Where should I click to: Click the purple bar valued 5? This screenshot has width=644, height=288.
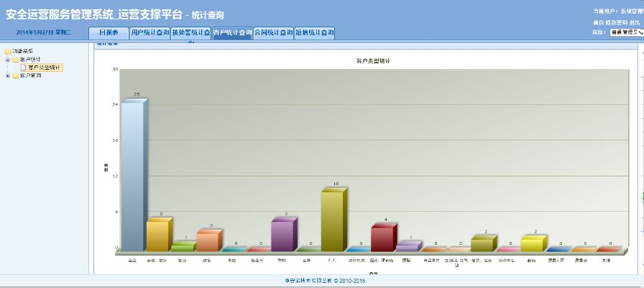[282, 235]
